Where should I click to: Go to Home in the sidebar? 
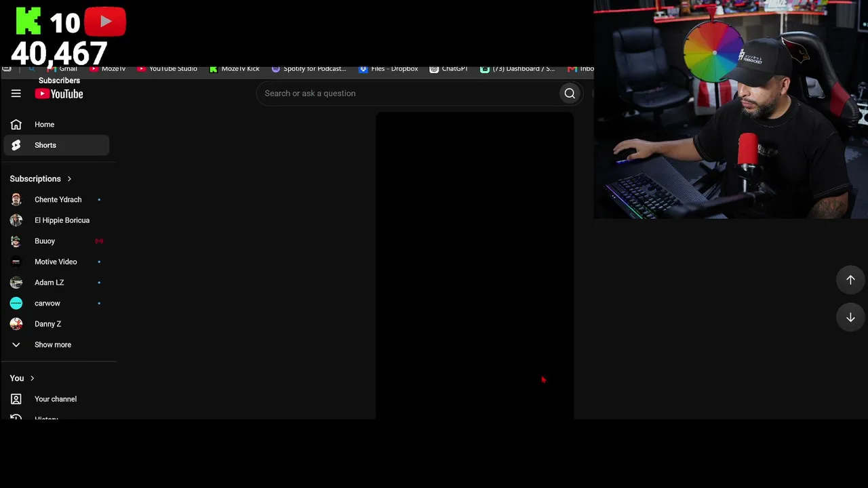(x=56, y=125)
